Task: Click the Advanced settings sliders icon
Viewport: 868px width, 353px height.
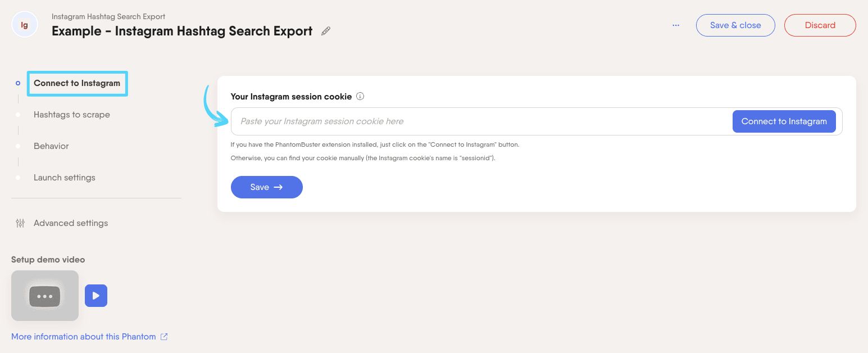Action: coord(20,223)
